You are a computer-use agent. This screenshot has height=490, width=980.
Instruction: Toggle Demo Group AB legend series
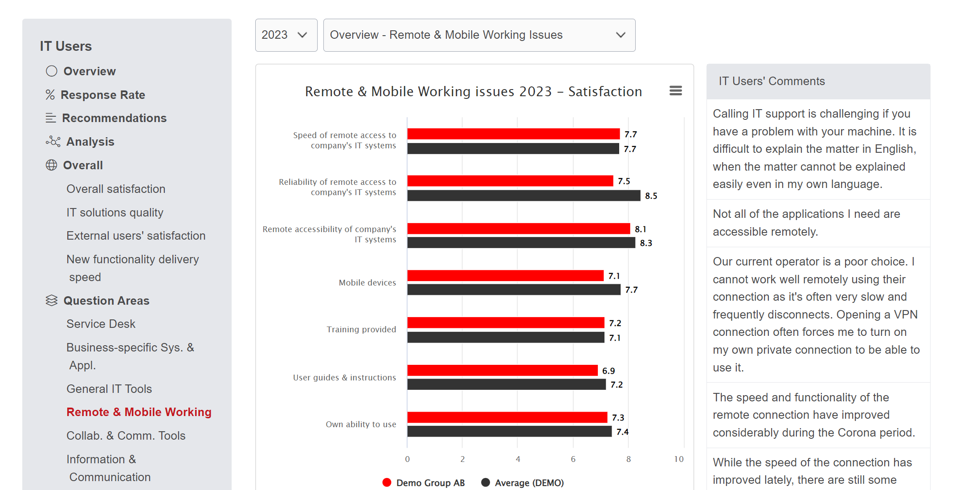click(x=424, y=483)
